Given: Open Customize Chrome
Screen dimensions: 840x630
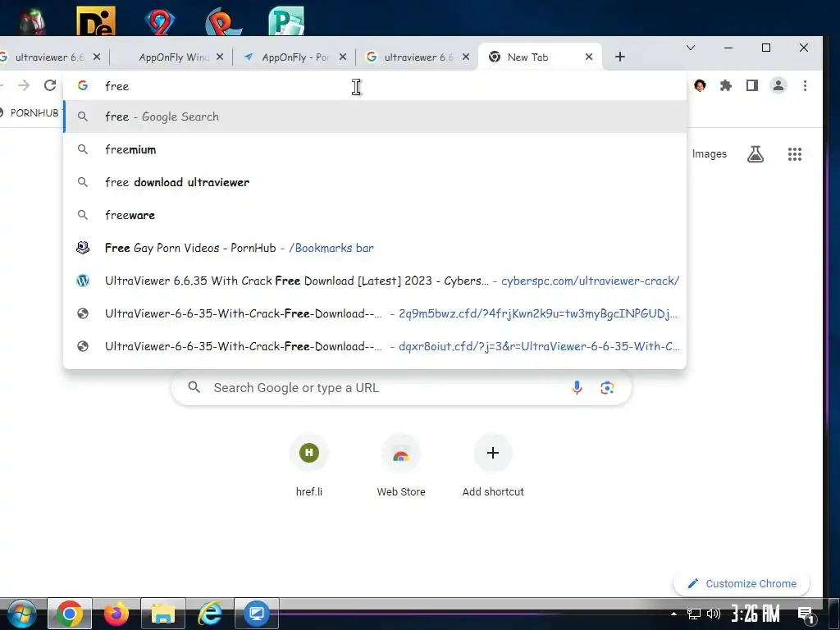Looking at the screenshot, I should [x=742, y=583].
